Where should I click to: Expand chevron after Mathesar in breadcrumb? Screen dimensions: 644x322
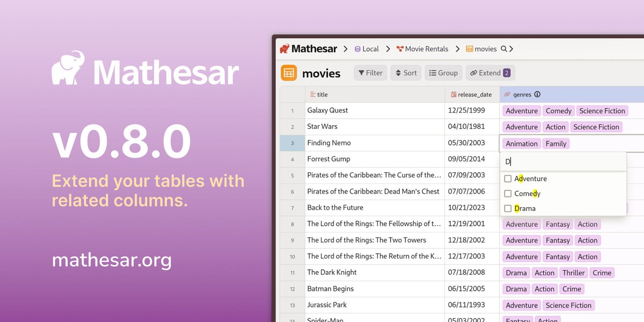(346, 49)
